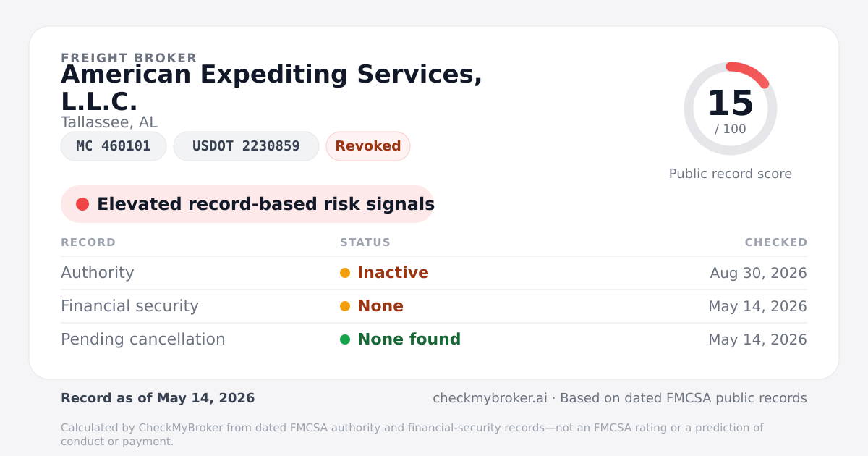Click the red dot beside Elevated risk signals
This screenshot has width=868, height=456.
(82, 204)
